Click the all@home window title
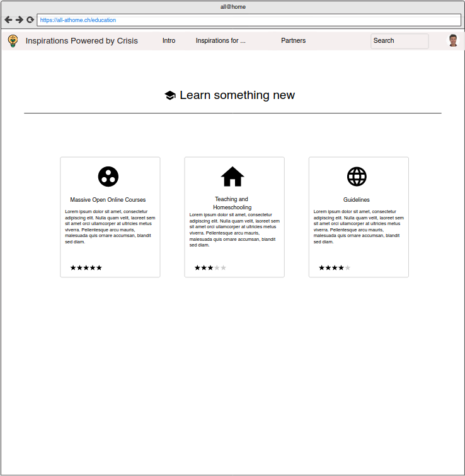Screen dimensions: 465x476 [x=233, y=7]
